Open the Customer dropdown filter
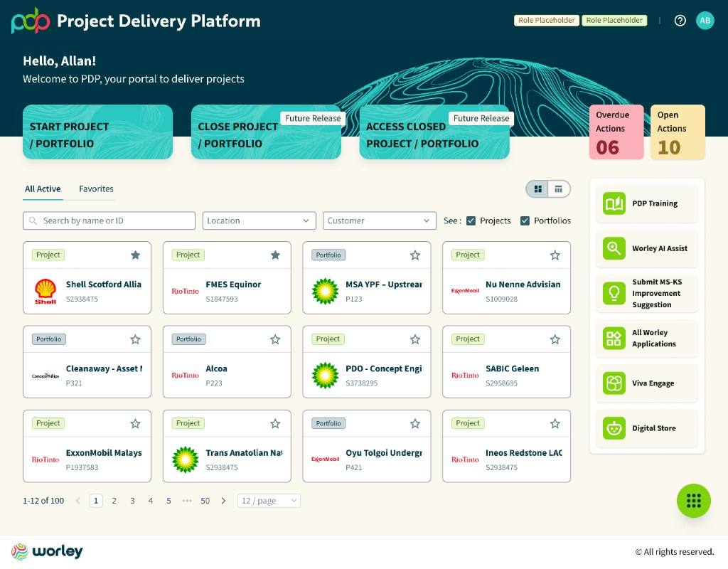The height and width of the screenshot is (569, 728). [380, 220]
